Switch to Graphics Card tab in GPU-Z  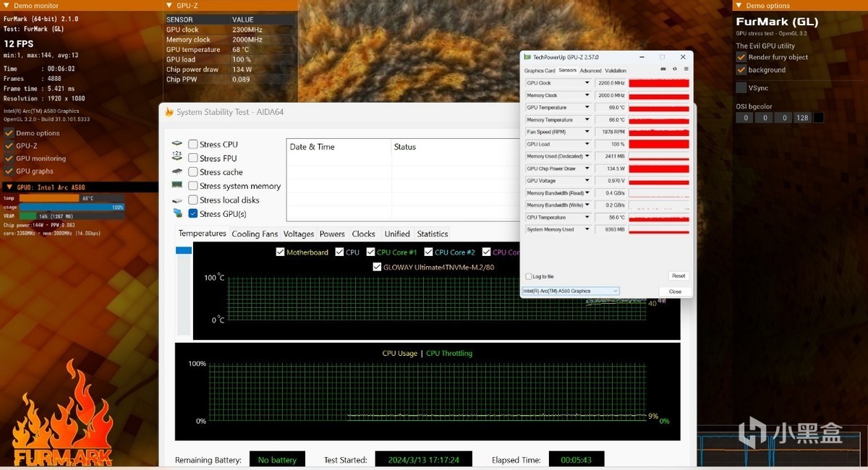click(x=540, y=71)
